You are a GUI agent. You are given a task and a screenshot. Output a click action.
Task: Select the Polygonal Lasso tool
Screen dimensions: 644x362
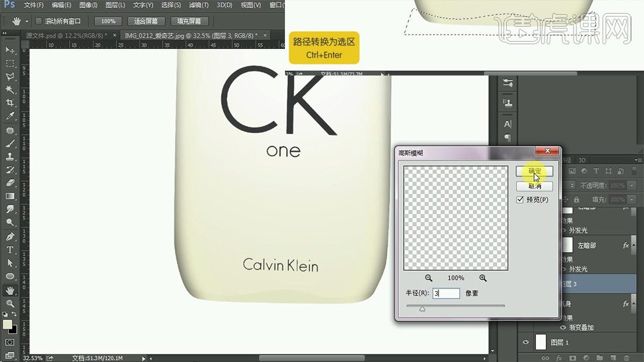click(10, 76)
